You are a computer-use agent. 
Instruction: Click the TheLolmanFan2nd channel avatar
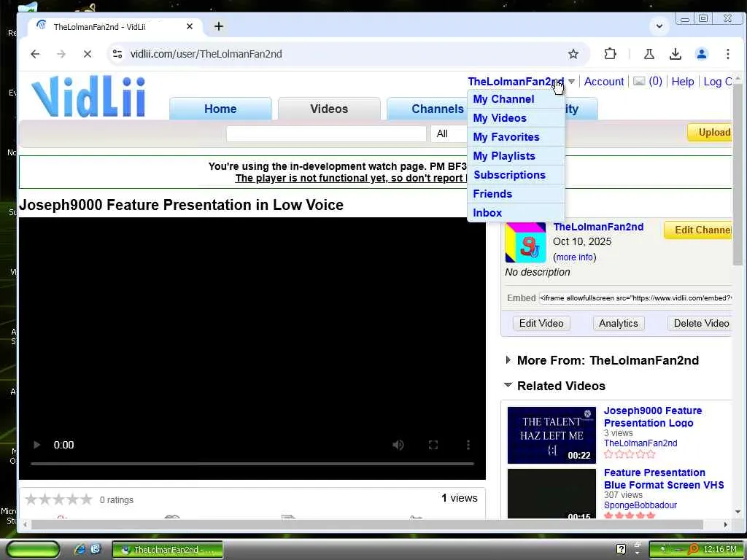[525, 242]
